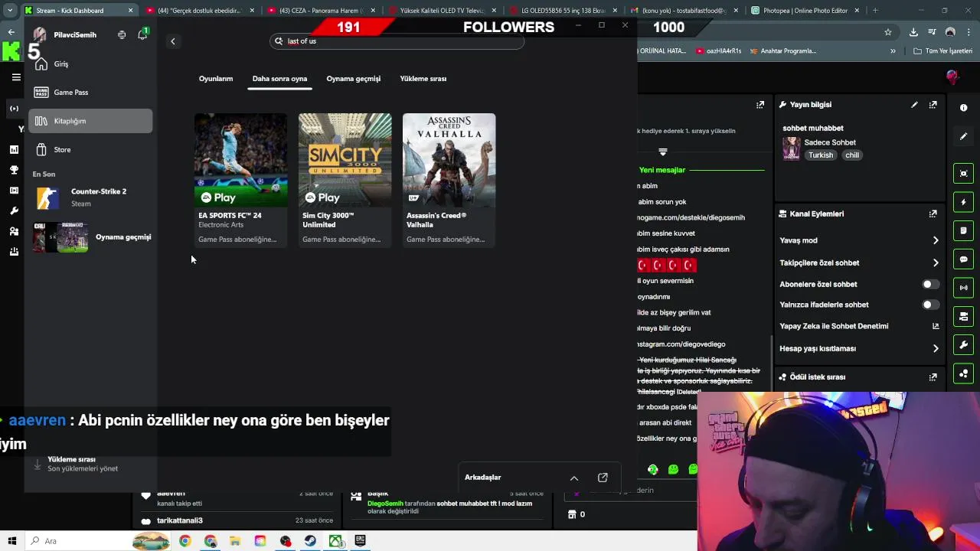
Task: Open PilavciSemih profile in Xbox app
Action: [66, 35]
